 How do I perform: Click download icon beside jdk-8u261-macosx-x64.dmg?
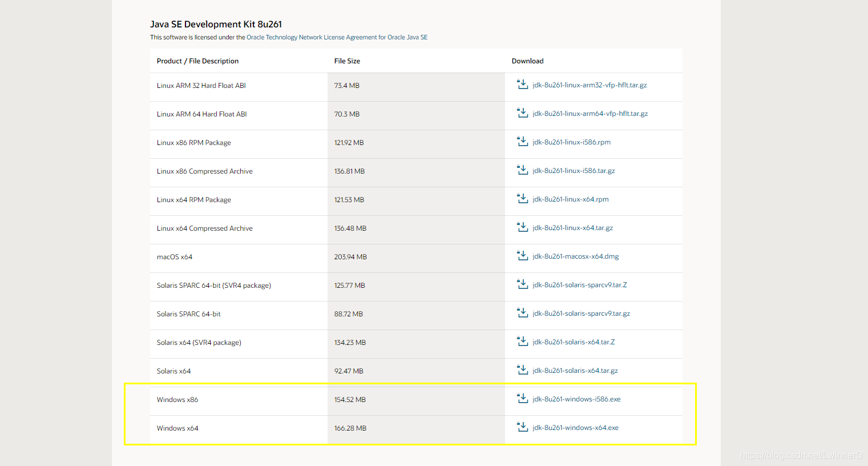(522, 256)
